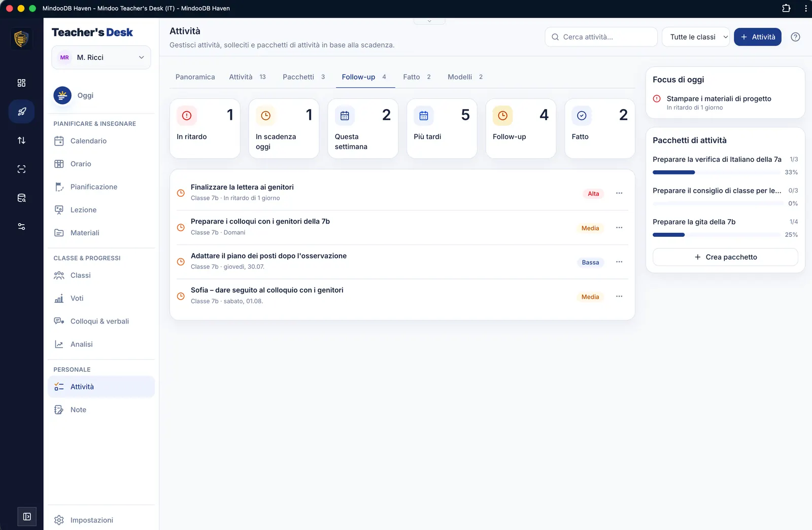The width and height of the screenshot is (812, 530).
Task: Toggle status circle of Finalizzare la lettera ai genitori
Action: pos(181,193)
